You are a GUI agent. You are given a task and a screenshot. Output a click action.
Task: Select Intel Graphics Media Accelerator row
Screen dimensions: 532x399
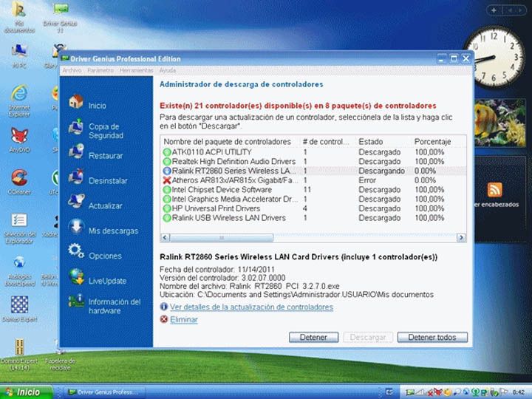point(313,199)
